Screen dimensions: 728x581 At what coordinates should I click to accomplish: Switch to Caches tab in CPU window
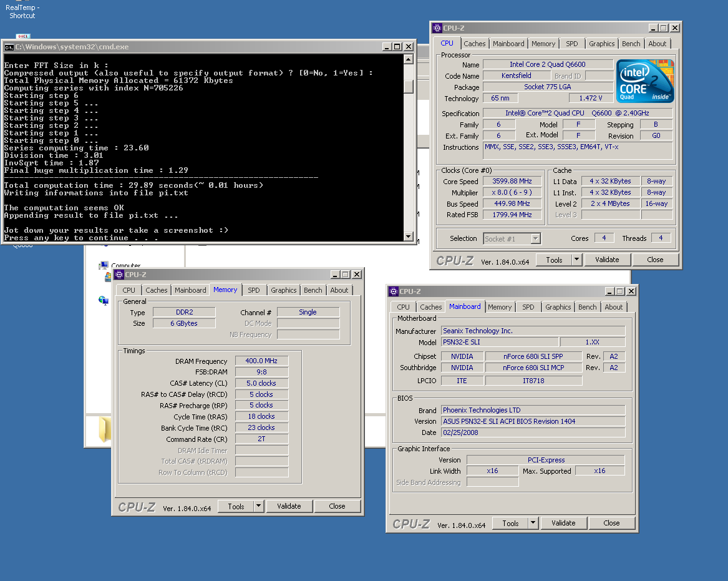pyautogui.click(x=475, y=44)
